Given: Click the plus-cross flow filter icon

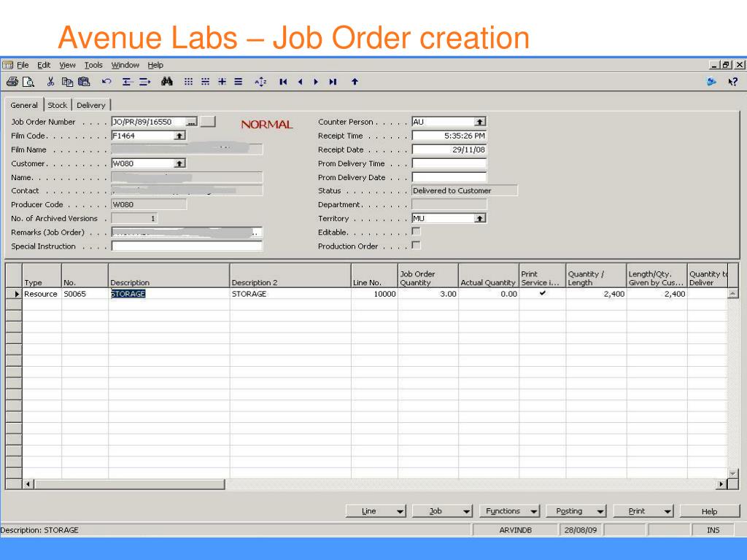Looking at the screenshot, I should click(222, 82).
